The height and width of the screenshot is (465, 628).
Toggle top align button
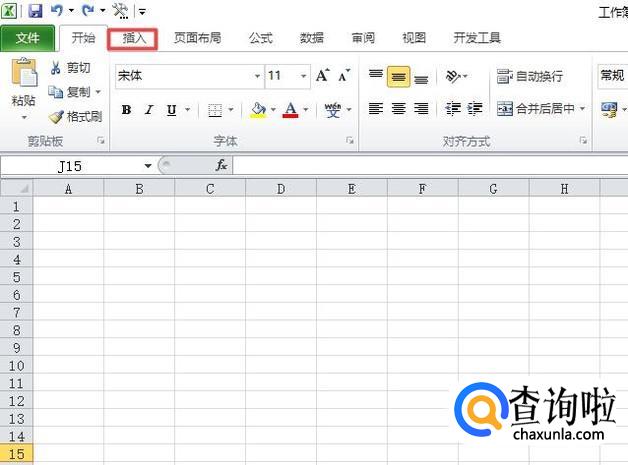point(376,76)
